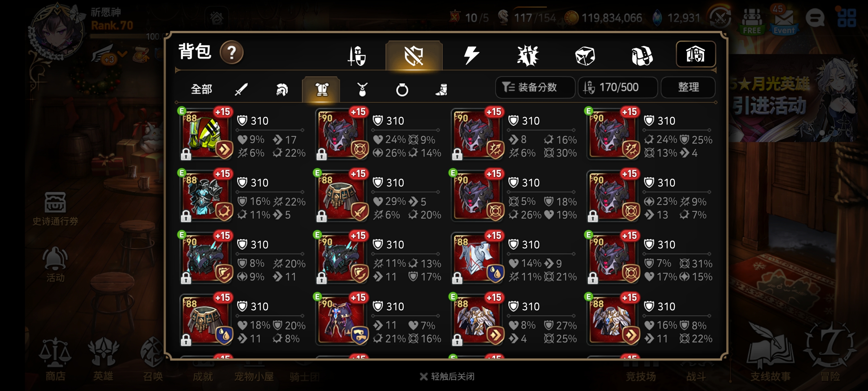Open the 装备分数 sort dropdown
The width and height of the screenshot is (868, 391).
(535, 87)
